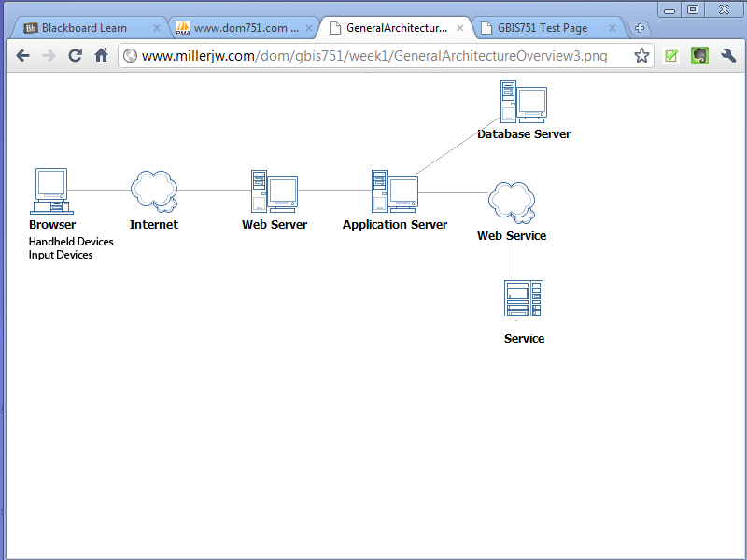Click the browser Back arrow button
The width and height of the screenshot is (747, 560).
tap(23, 56)
